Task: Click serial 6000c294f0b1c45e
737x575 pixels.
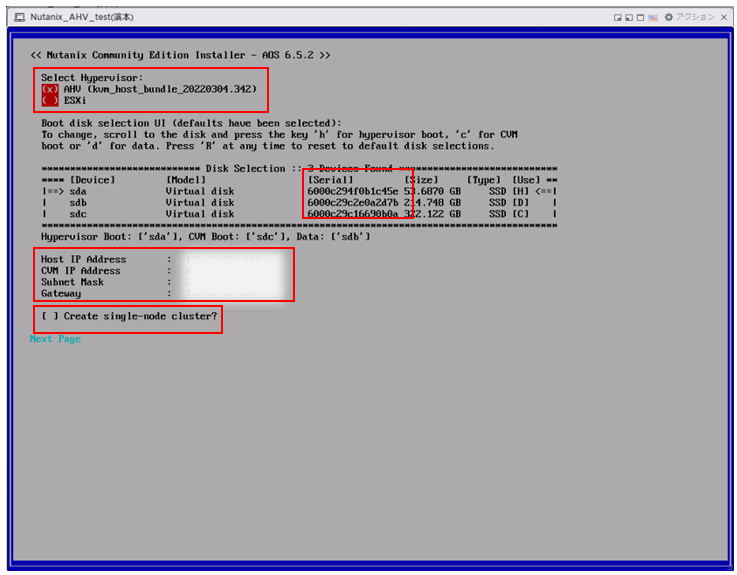Action: click(x=353, y=191)
